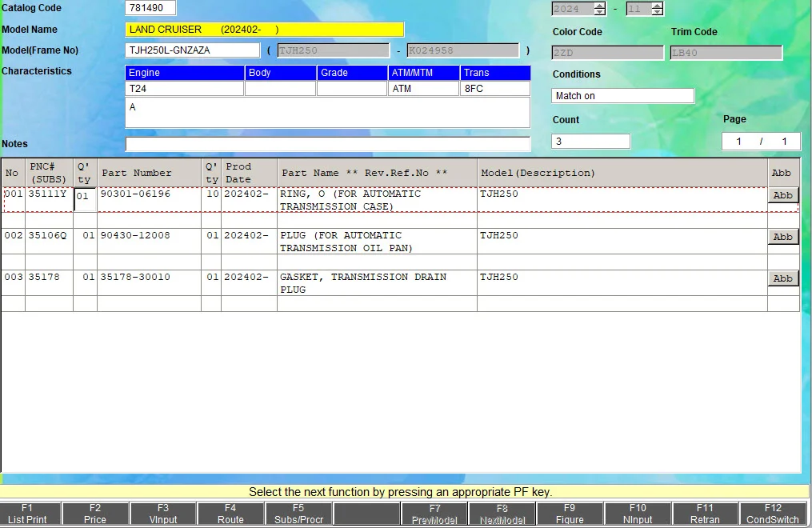Screen dimensions: 812x528
Task: Click PNC code 35106Q
Action: coord(48,235)
